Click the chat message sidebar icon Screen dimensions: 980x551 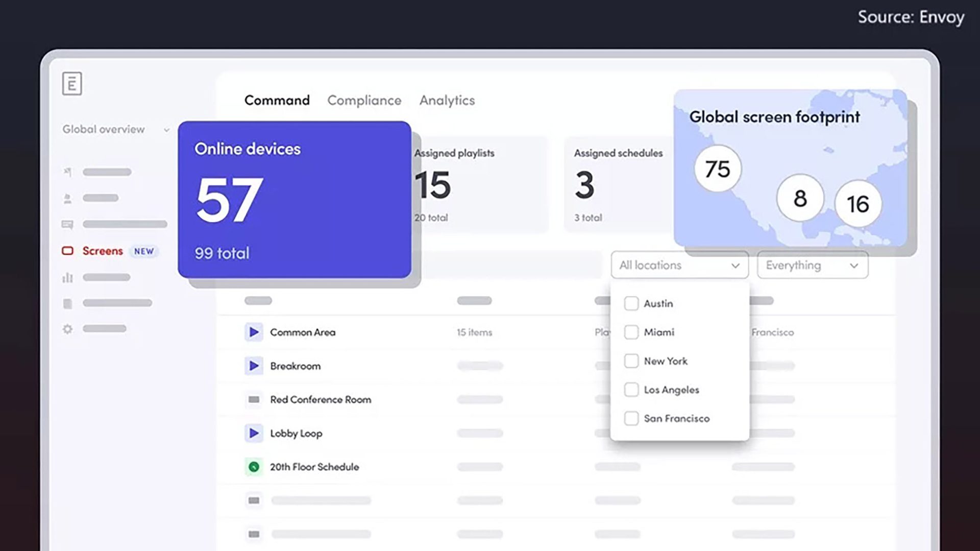point(68,224)
